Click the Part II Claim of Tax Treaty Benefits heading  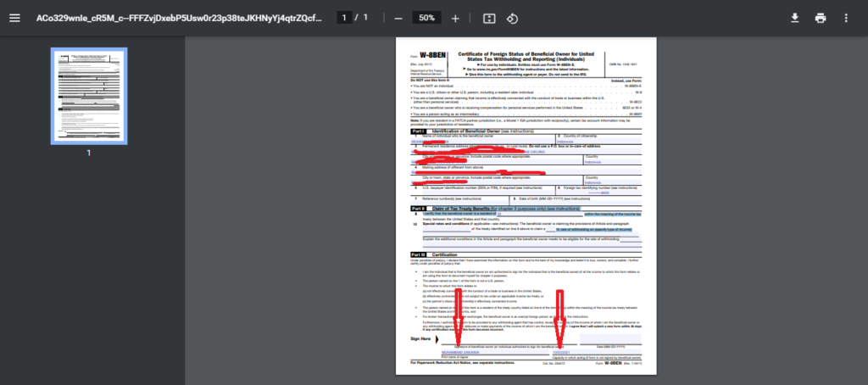(x=495, y=209)
